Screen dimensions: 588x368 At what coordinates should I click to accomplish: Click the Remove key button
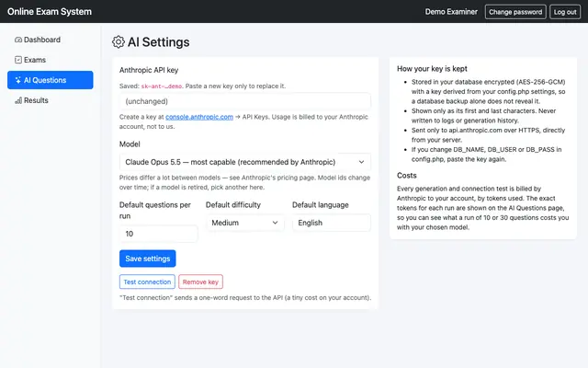click(x=200, y=282)
